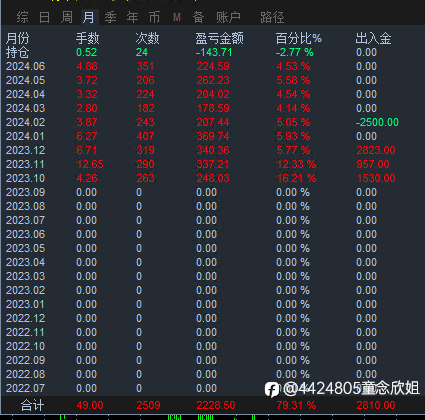The width and height of the screenshot is (425, 420).
Task: Select the 2022.12 month row
Action: point(25,318)
